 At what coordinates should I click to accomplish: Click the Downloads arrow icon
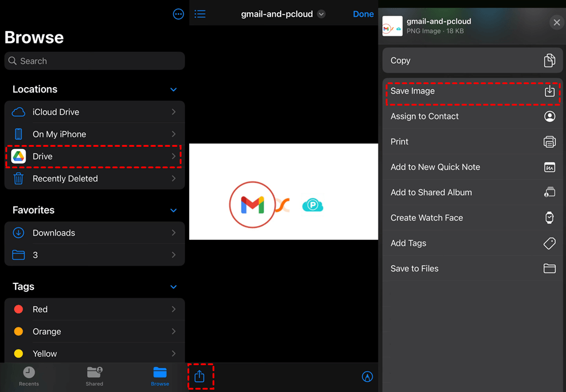pyautogui.click(x=19, y=233)
